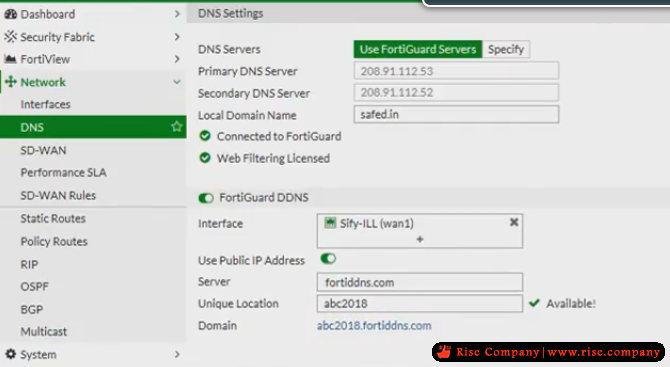The width and height of the screenshot is (670, 367).
Task: Click the Available! status text
Action: click(x=571, y=303)
